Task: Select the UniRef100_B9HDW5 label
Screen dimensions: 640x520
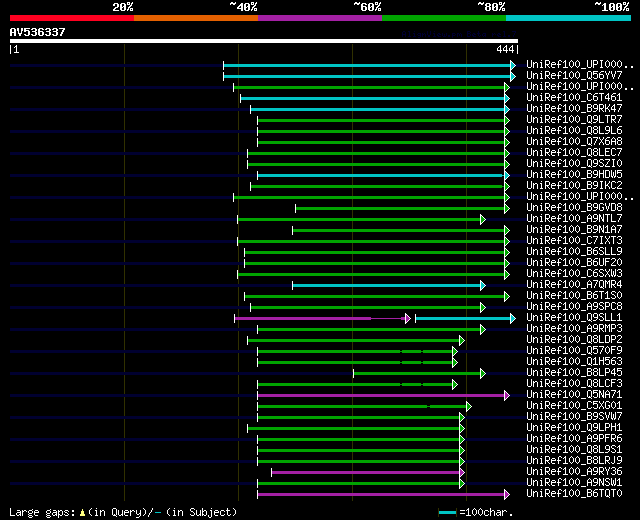Action: [574, 175]
